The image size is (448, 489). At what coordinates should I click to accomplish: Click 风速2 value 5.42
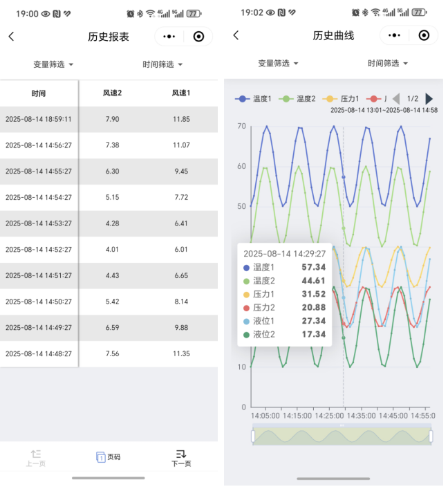click(112, 302)
